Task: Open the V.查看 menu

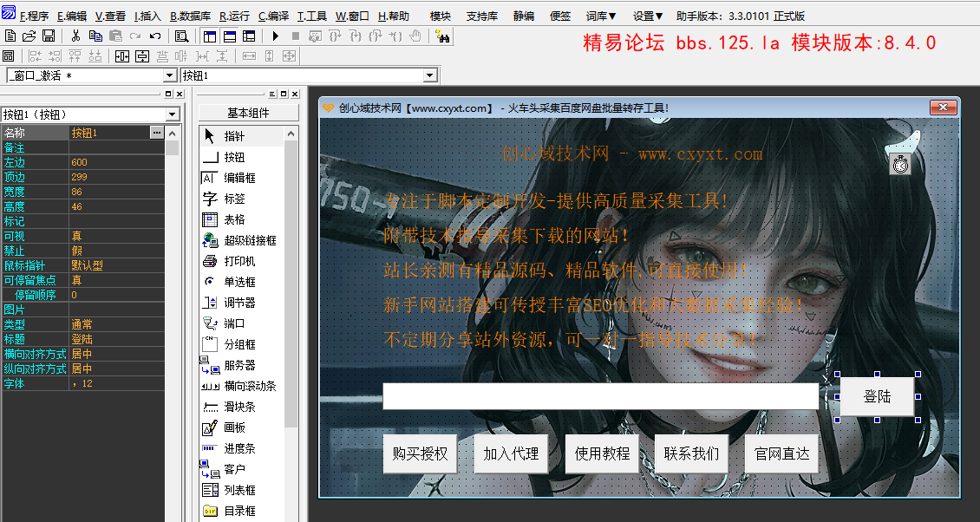Action: (x=111, y=16)
